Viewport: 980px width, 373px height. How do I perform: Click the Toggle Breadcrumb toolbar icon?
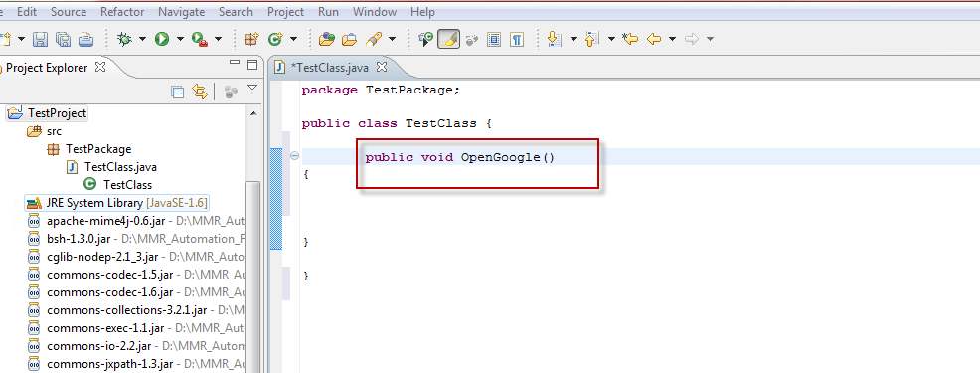pyautogui.click(x=425, y=40)
